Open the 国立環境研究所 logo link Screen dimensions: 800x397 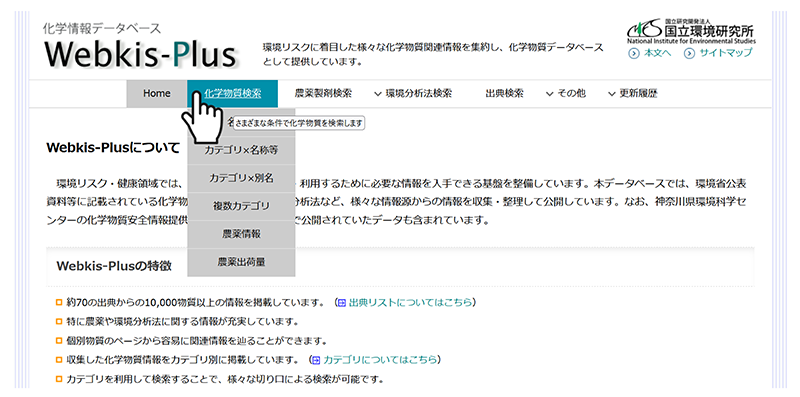click(691, 31)
